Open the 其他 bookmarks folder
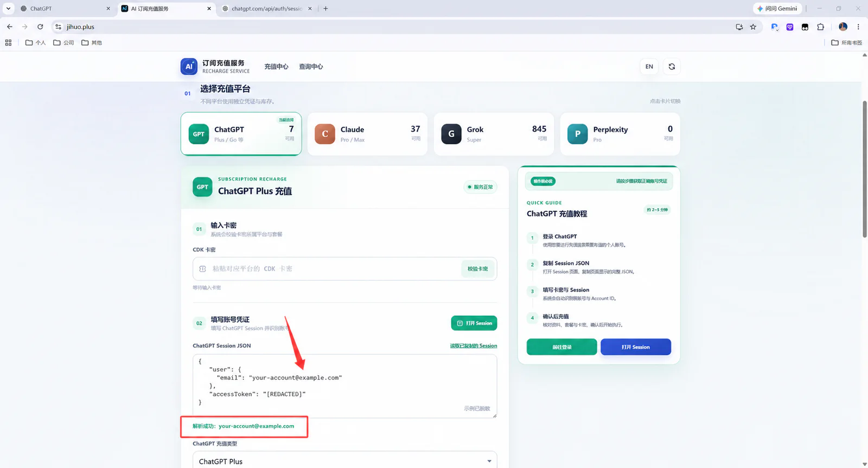Screen dimensions: 868x468 click(x=92, y=42)
